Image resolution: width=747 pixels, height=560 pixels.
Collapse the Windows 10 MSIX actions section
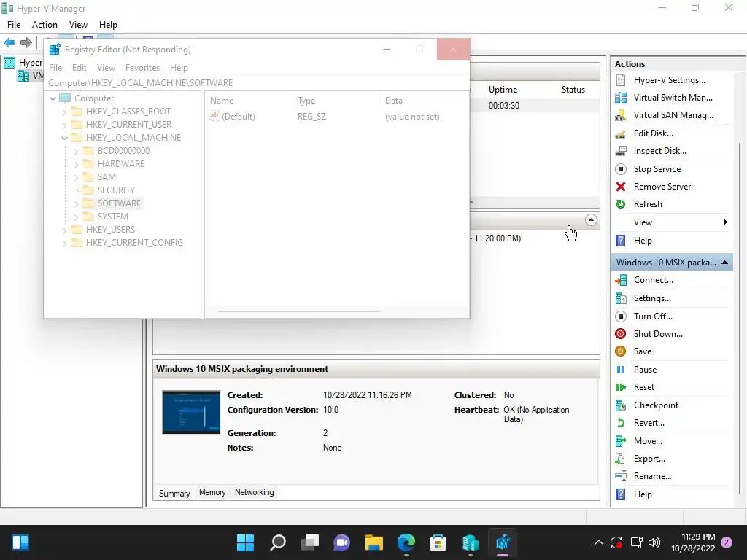pyautogui.click(x=724, y=262)
